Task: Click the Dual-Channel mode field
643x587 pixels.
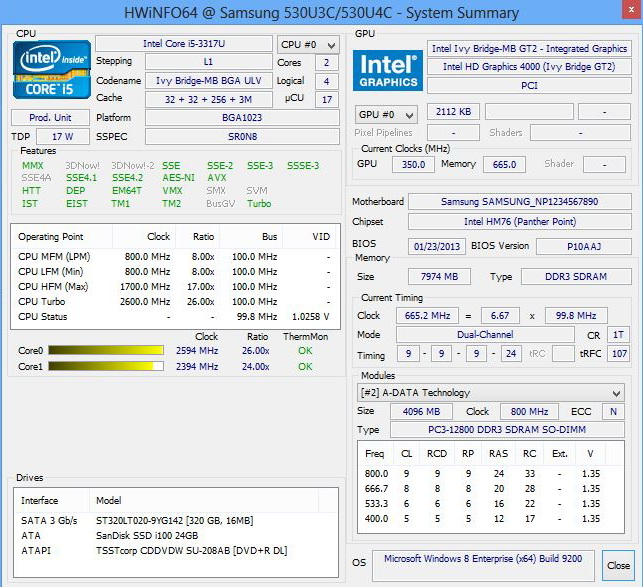Action: (485, 334)
